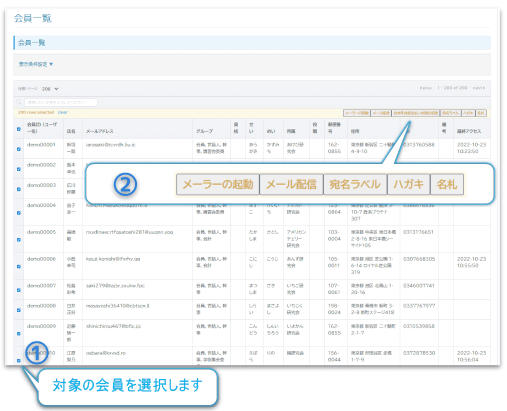Screen dimensions: 507x411
Task: Click the search magnifier icon
Action: [19, 102]
